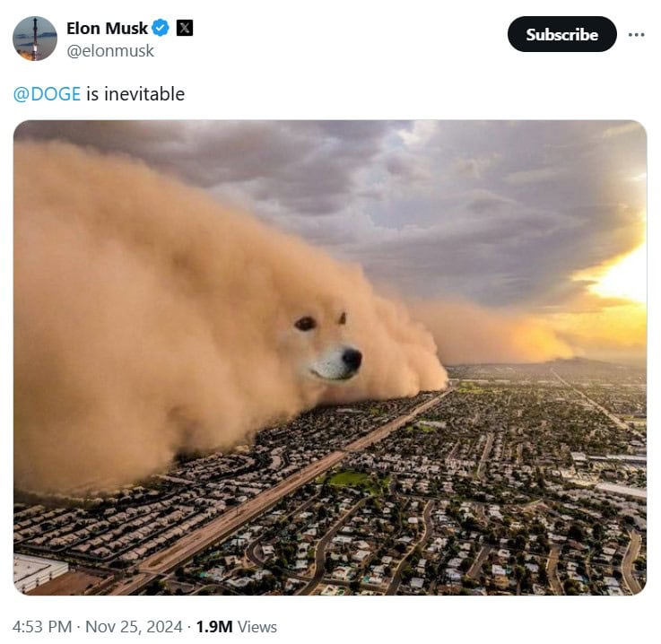
Task: Click the Views label
Action: pyautogui.click(x=257, y=627)
